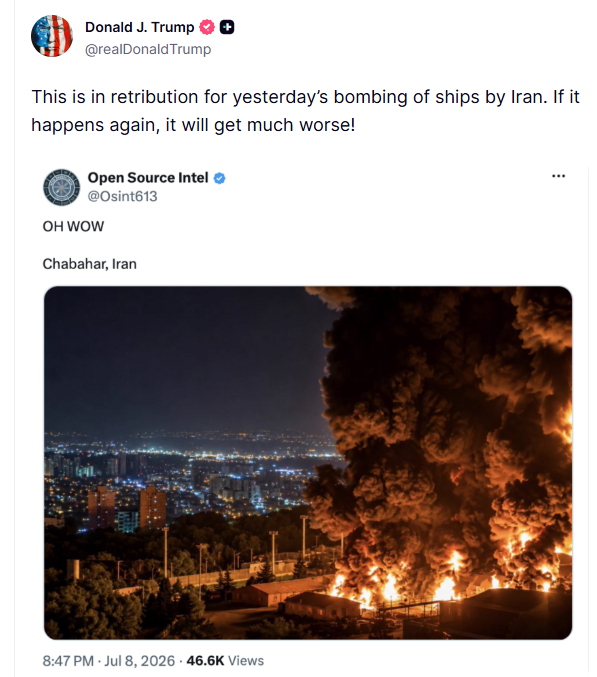Viewport: 597px width, 677px height.
Task: Click the 46.6K view count number
Action: coord(205,661)
